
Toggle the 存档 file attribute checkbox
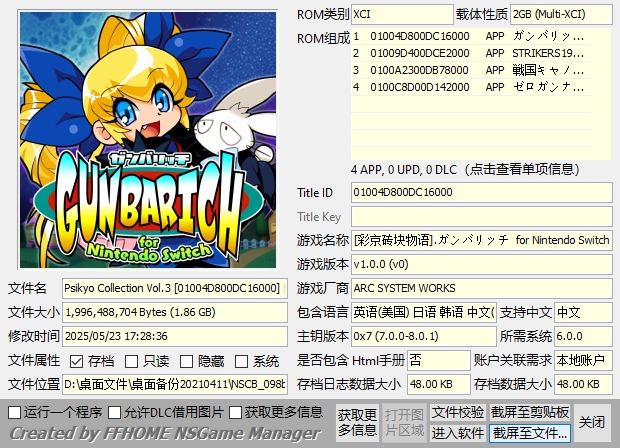[x=78, y=361]
